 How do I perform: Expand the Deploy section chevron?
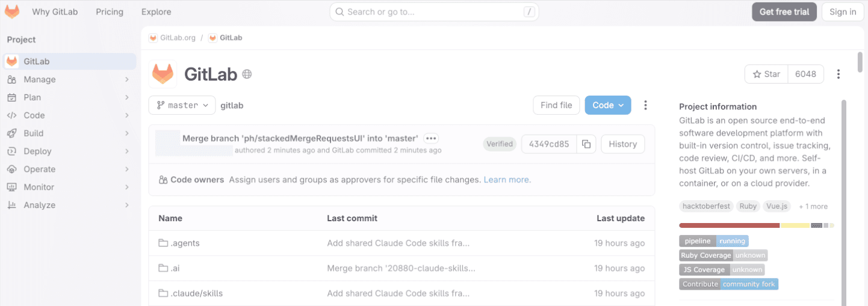click(127, 151)
